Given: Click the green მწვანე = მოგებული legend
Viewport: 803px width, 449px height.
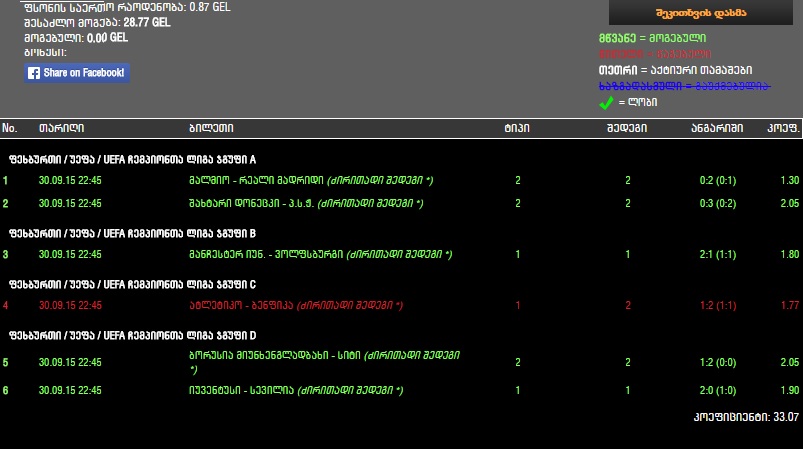Looking at the screenshot, I should [x=652, y=38].
